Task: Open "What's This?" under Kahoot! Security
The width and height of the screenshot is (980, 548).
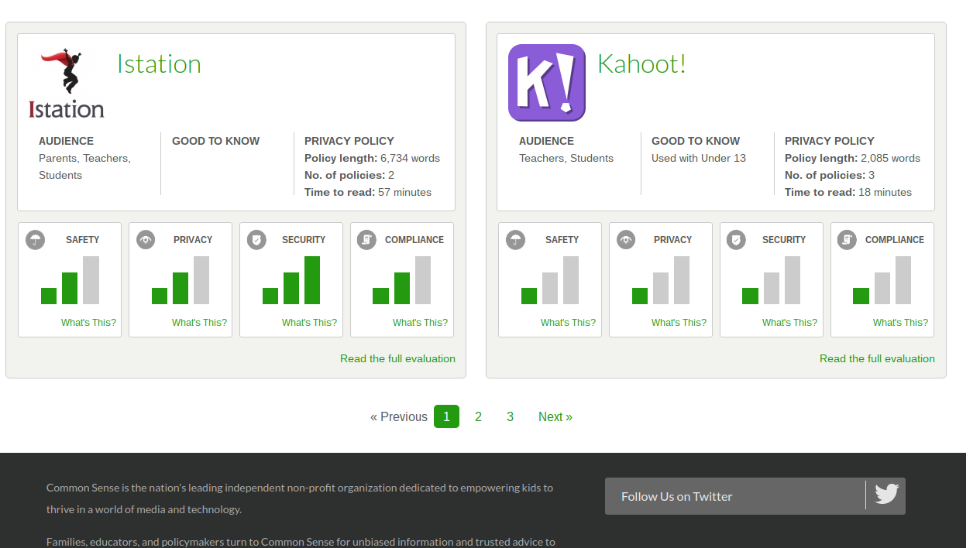Action: click(x=789, y=323)
